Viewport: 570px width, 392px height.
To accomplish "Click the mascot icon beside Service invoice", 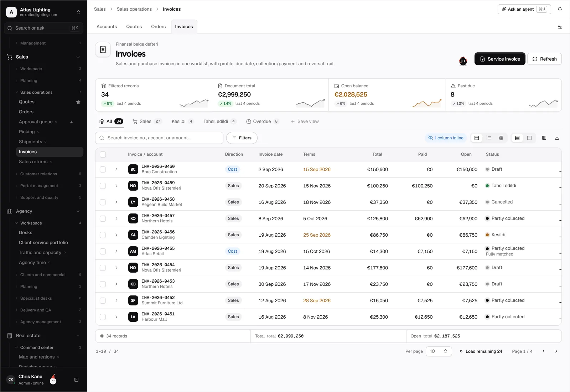I will tap(463, 61).
